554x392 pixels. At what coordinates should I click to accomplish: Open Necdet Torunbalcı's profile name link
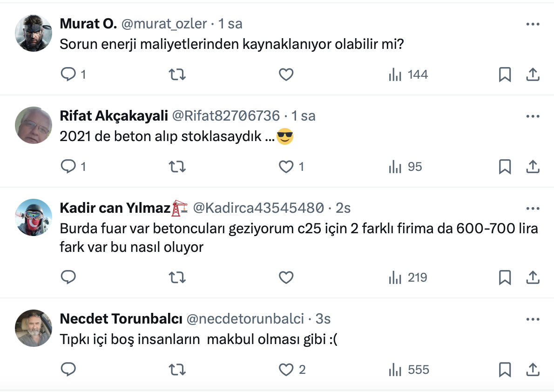tap(121, 319)
